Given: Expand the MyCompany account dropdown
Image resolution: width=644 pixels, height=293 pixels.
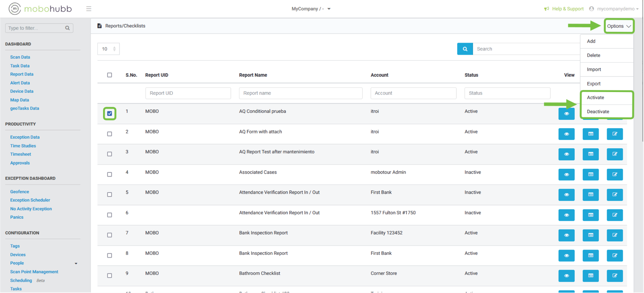Looking at the screenshot, I should [x=311, y=9].
